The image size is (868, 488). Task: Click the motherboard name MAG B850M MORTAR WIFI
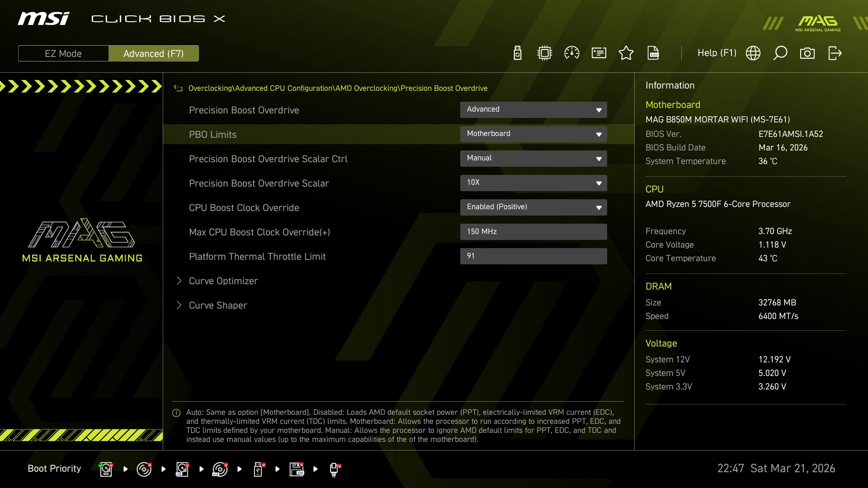[718, 120]
